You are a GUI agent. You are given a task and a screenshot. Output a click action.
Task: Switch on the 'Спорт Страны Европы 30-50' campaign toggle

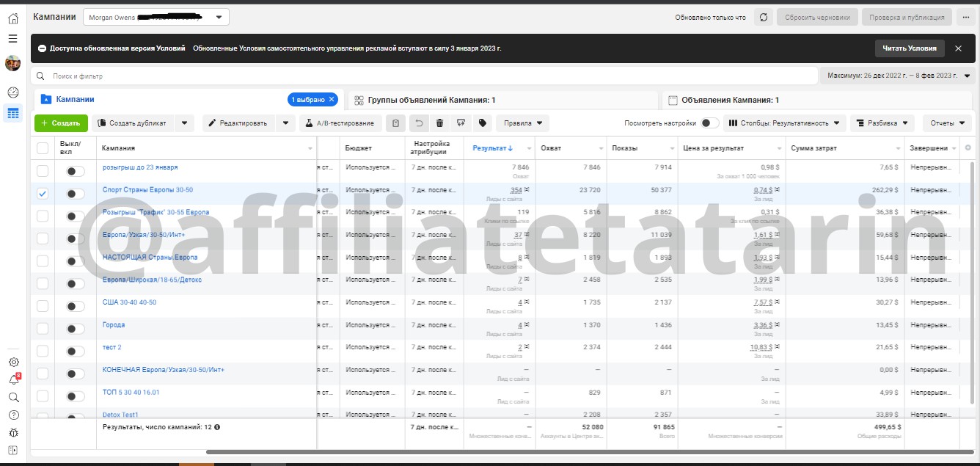pos(76,194)
